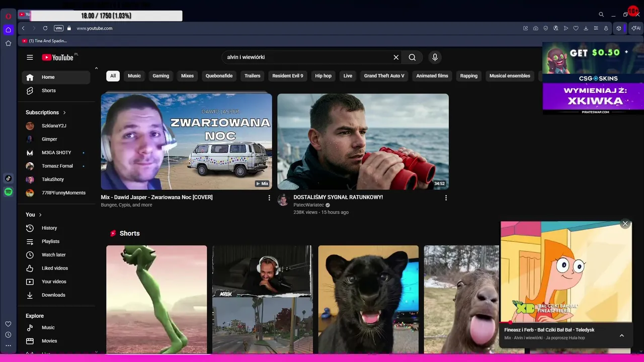Open Opera sidebar history clock icon
644x362 pixels.
[8, 335]
